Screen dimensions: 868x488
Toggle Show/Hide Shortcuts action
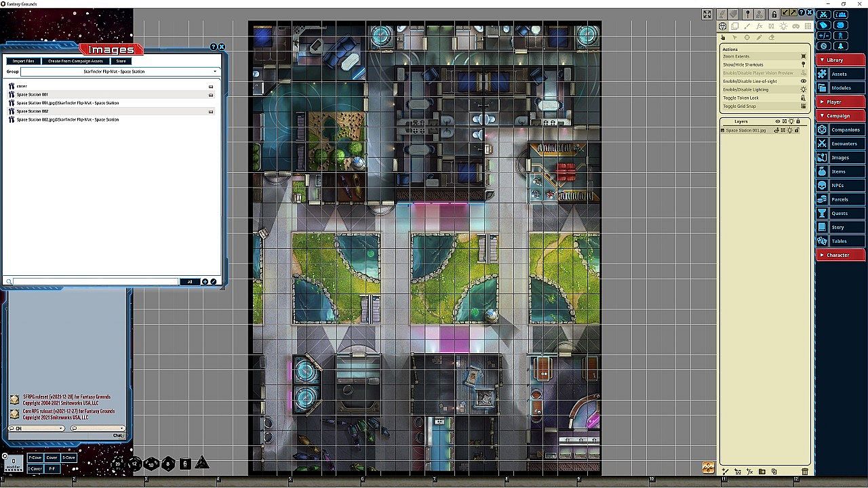[764, 64]
